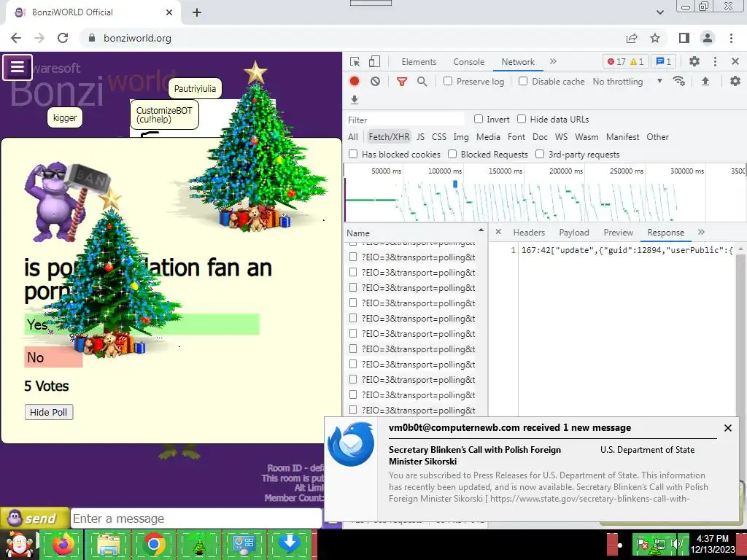Go back to previous page

(x=16, y=38)
